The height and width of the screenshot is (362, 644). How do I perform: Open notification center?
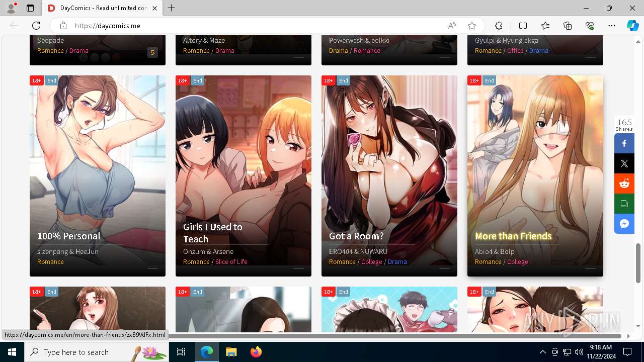(x=627, y=352)
